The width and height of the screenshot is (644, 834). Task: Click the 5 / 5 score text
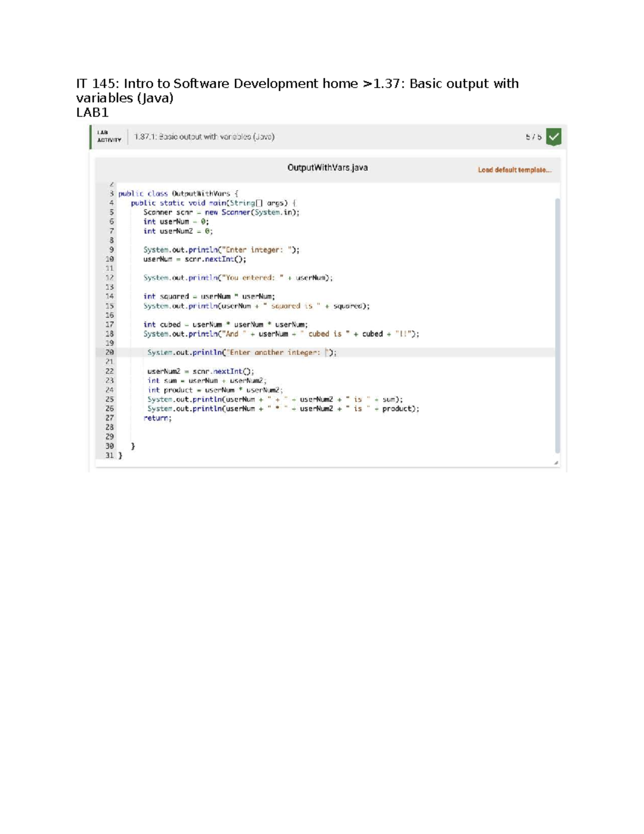pyautogui.click(x=533, y=137)
